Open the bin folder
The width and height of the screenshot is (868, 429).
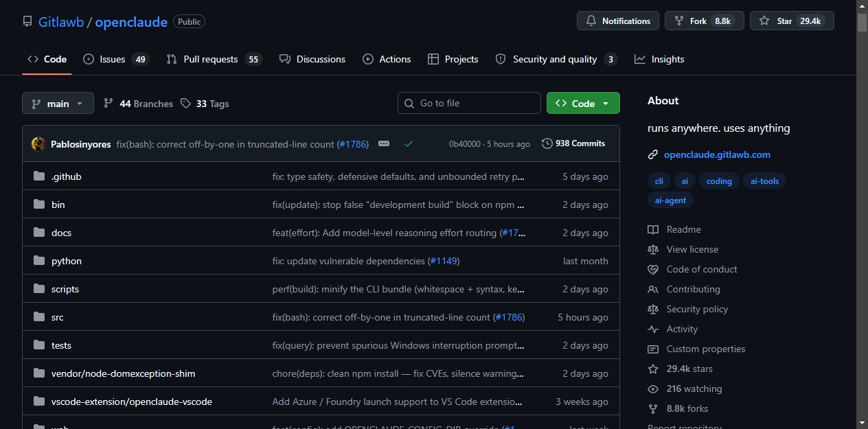(x=58, y=205)
